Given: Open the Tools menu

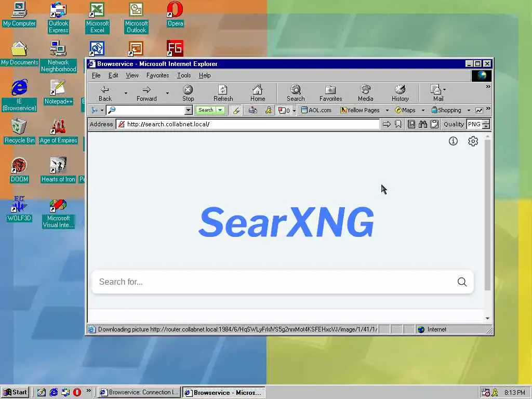Looking at the screenshot, I should [x=184, y=75].
